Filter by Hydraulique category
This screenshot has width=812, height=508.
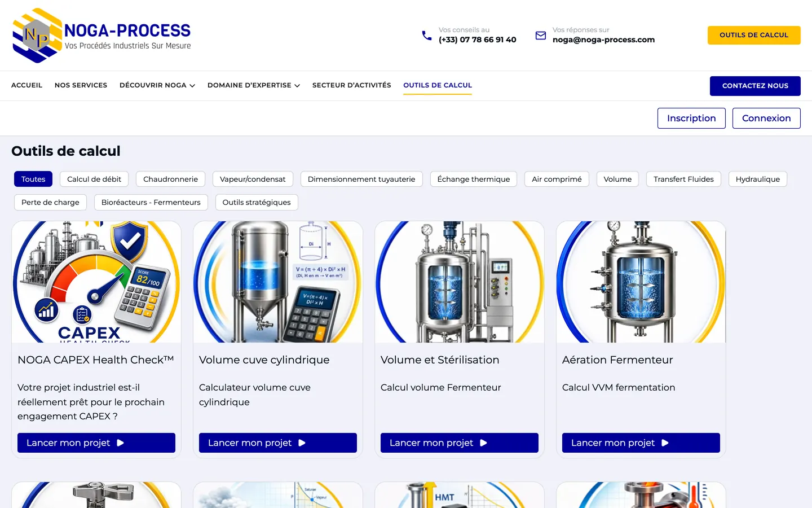(x=758, y=179)
